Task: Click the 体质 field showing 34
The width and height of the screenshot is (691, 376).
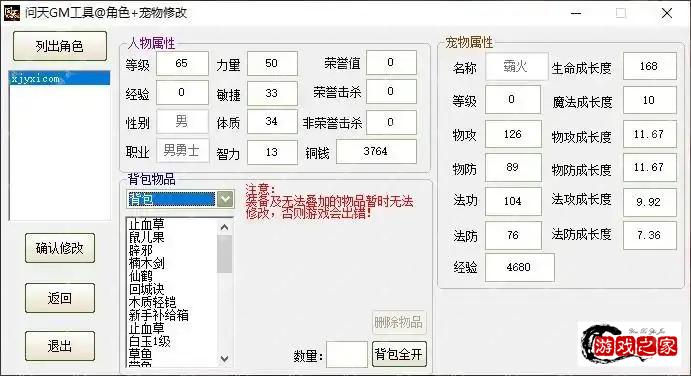Action: coord(272,122)
